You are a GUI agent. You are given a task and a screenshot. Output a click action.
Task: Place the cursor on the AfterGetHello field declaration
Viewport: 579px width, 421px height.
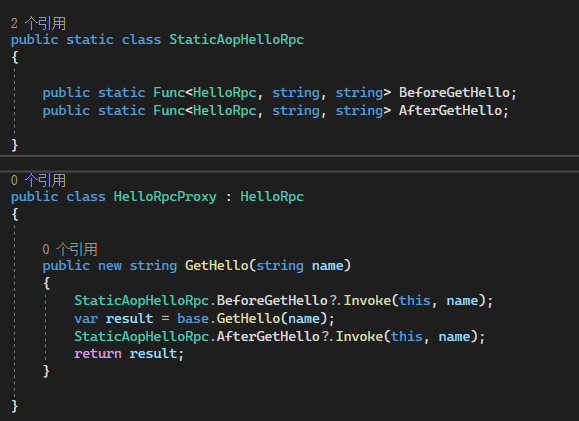coord(450,110)
